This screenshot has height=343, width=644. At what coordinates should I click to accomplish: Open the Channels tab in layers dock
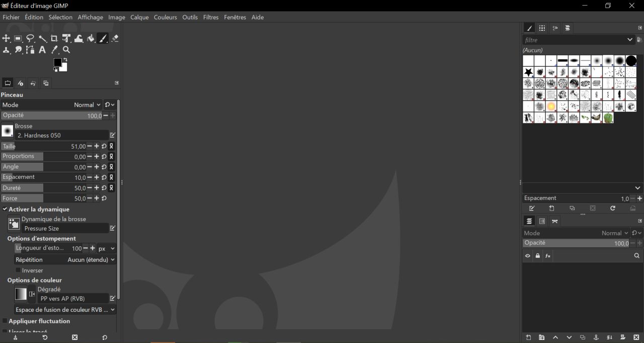pos(542,221)
